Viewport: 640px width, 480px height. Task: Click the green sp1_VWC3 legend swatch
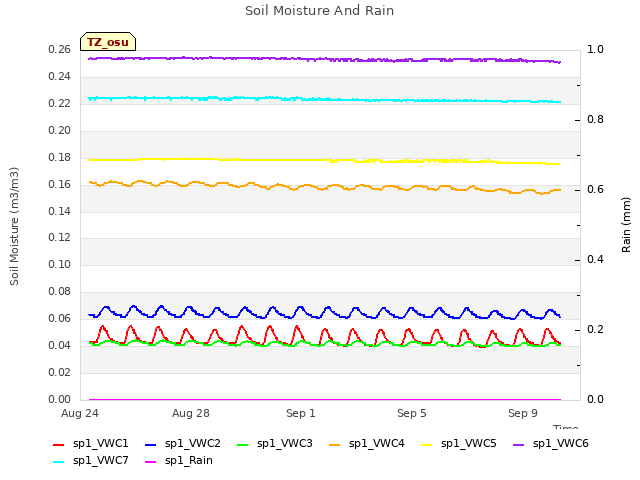(243, 445)
